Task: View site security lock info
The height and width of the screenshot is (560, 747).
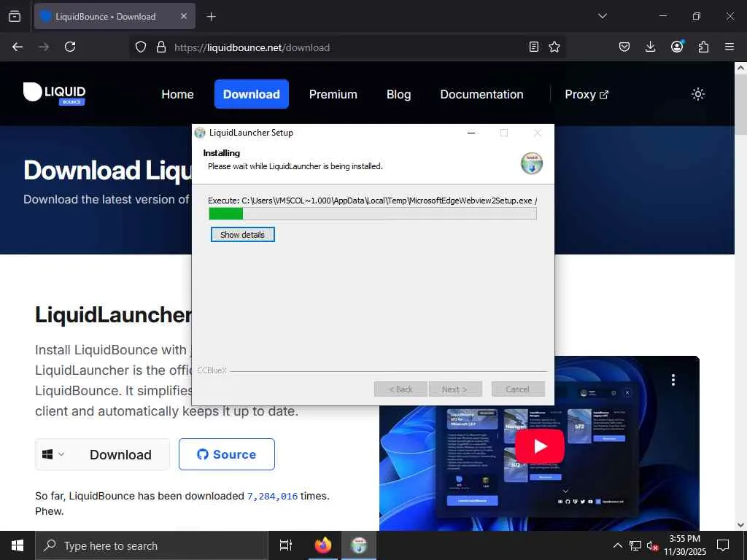Action: point(161,47)
